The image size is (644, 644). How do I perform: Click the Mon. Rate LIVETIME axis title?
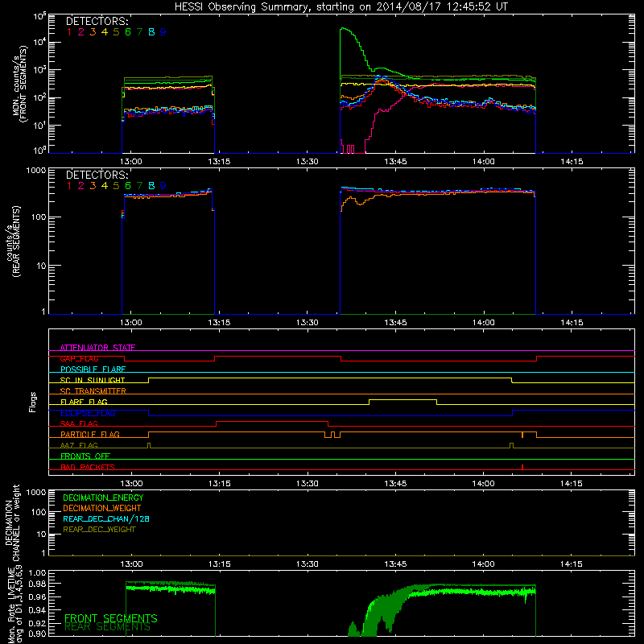click(x=14, y=604)
